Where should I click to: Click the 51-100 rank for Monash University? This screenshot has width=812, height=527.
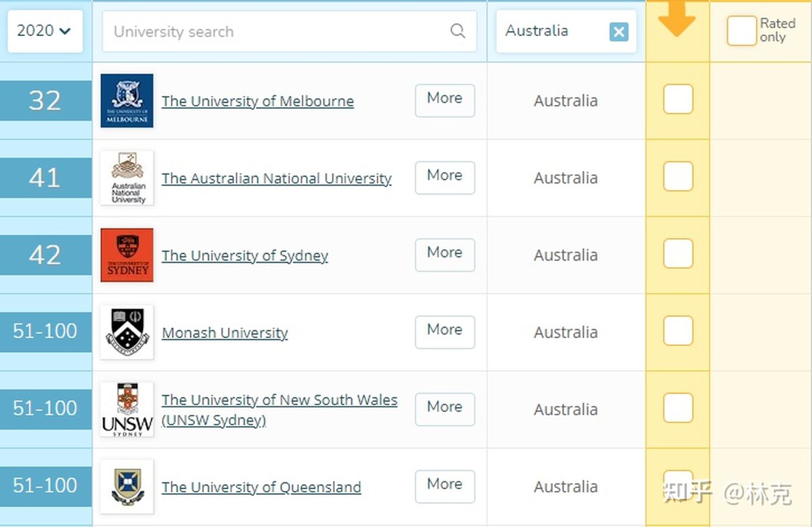click(x=45, y=332)
